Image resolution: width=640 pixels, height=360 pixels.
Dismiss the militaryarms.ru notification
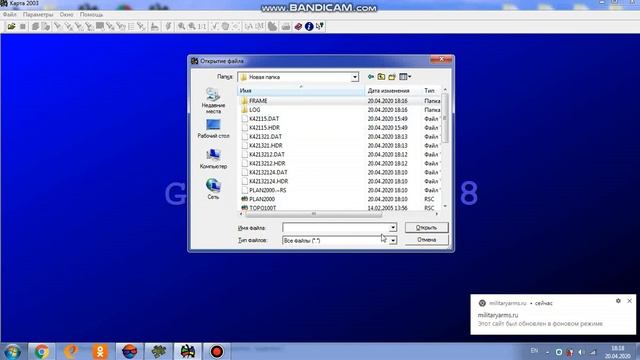[x=629, y=301]
